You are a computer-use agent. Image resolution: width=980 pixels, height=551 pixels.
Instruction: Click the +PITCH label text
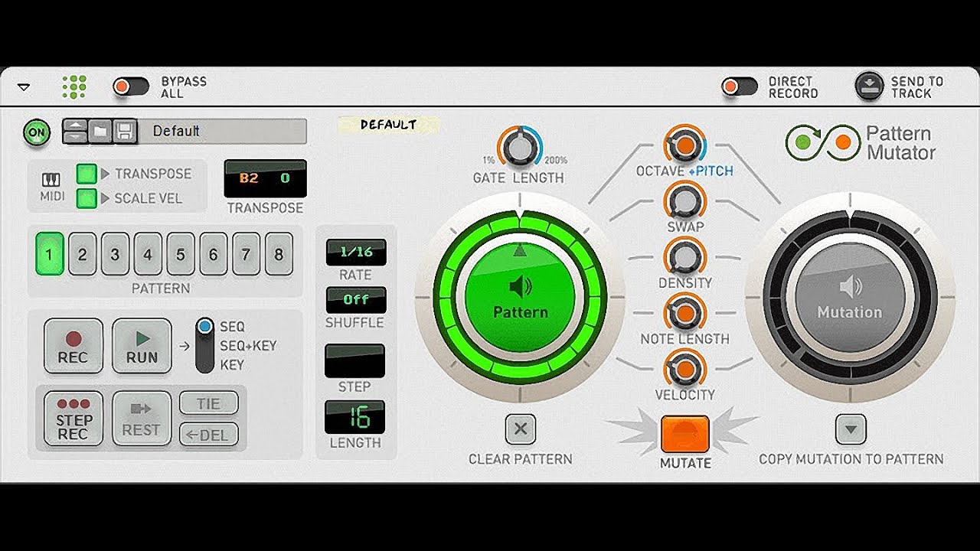[x=711, y=171]
